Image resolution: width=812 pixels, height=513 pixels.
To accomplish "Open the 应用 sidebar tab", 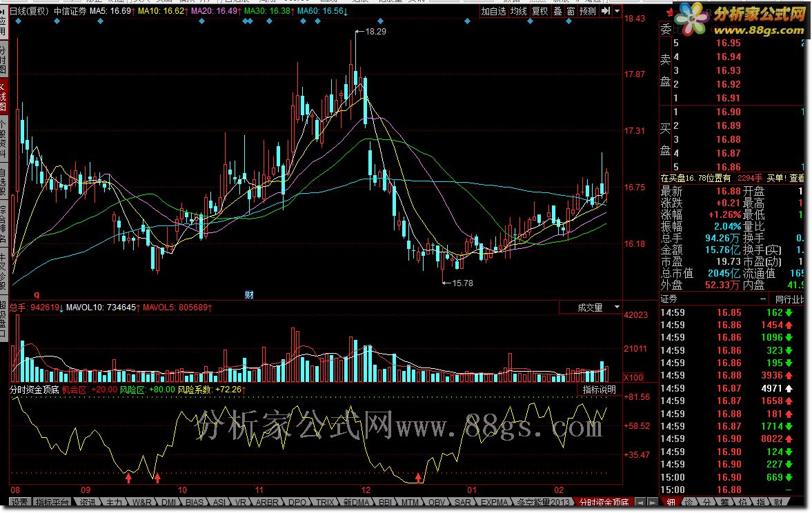I will (x=3, y=23).
